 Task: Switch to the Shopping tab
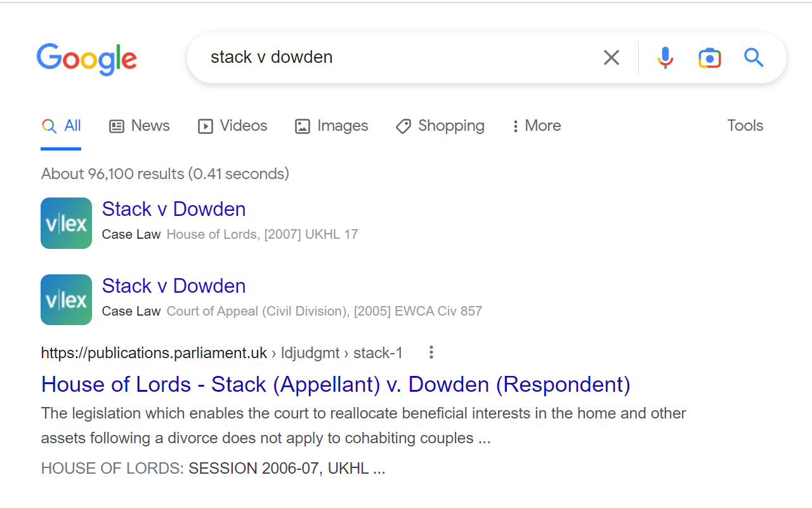tap(440, 126)
